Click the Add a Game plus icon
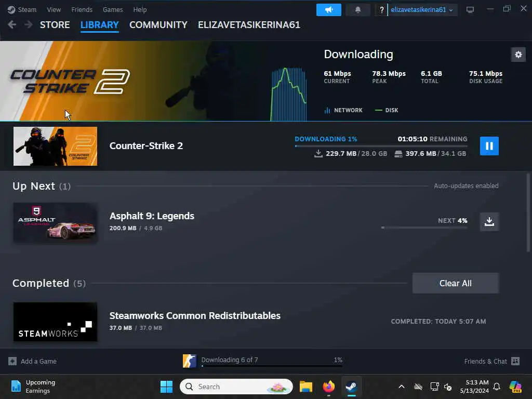 coord(12,361)
